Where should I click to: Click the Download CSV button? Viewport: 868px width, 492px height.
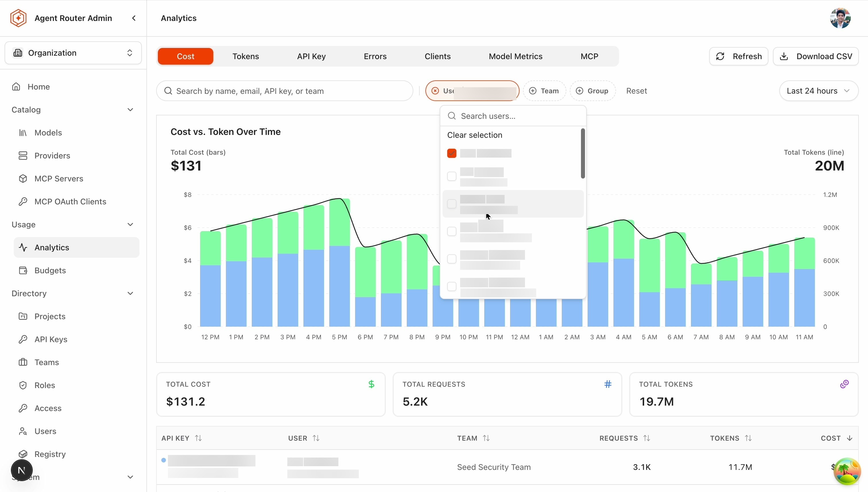pos(816,56)
